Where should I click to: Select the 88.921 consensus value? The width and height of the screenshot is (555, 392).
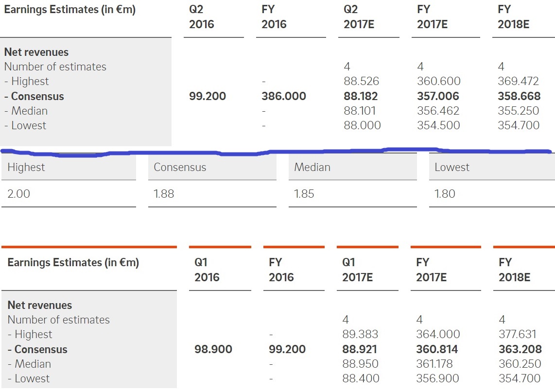360,349
